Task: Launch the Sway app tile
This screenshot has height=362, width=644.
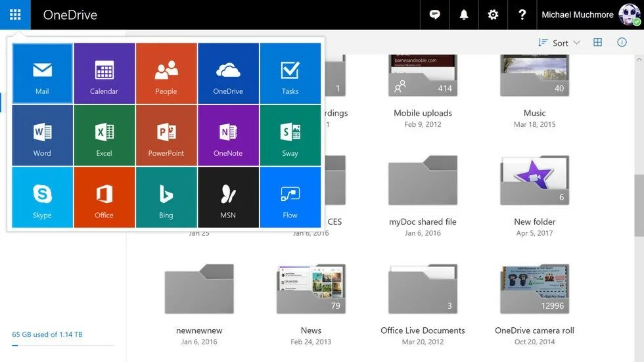Action: click(x=290, y=135)
